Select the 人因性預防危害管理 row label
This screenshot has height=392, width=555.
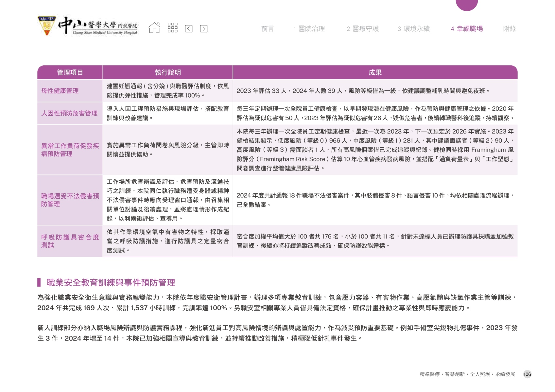click(x=69, y=113)
